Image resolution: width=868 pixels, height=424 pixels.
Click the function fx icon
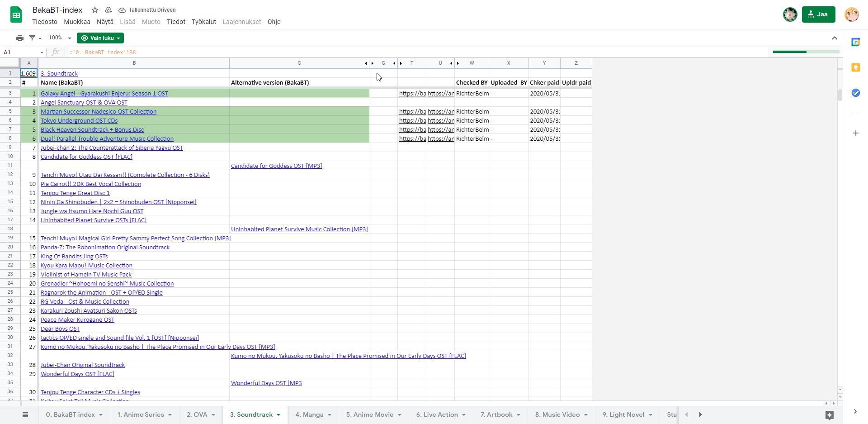(56, 52)
